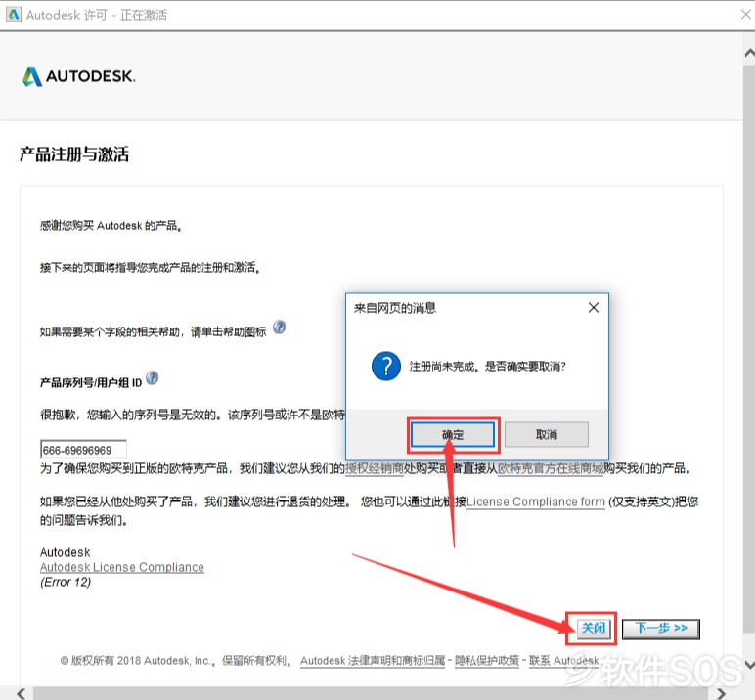
Task: Open the Autodesk License Compliance link
Action: (122, 567)
